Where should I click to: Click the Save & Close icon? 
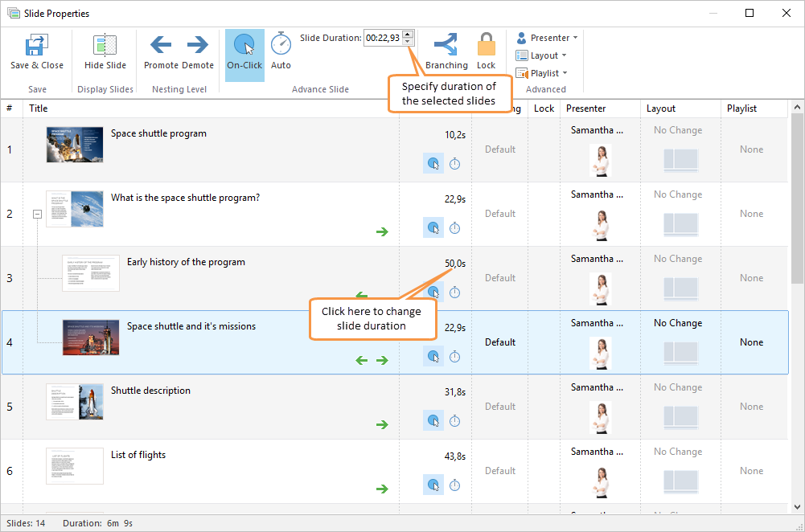(x=37, y=45)
